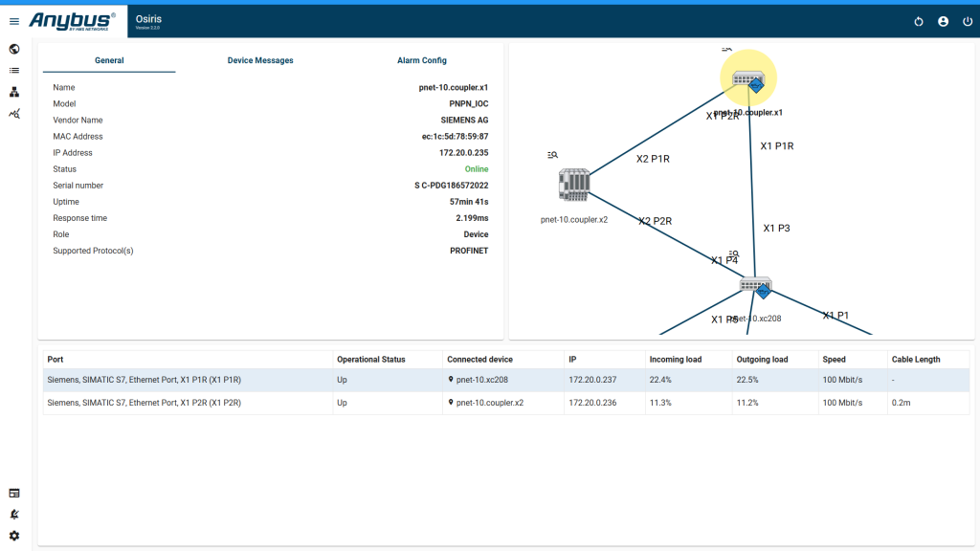This screenshot has height=551, width=980.
Task: Open details icon above pnet-10.xc208 node
Action: [x=734, y=253]
